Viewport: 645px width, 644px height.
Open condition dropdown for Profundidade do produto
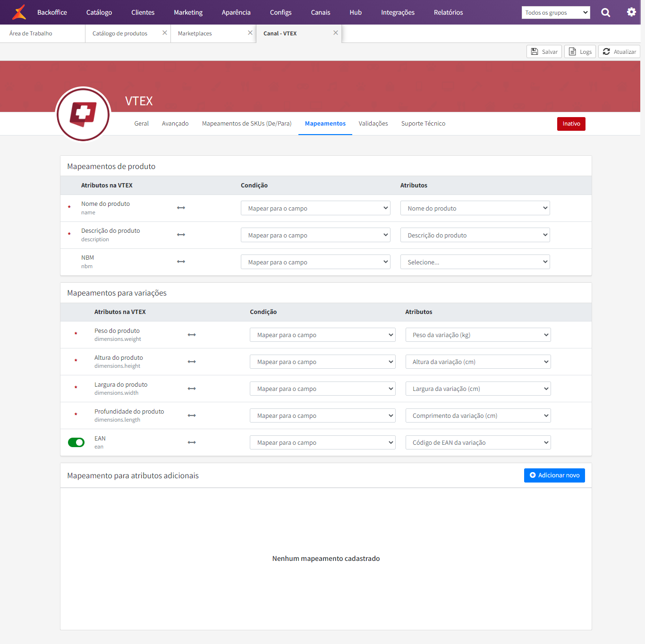coord(322,415)
